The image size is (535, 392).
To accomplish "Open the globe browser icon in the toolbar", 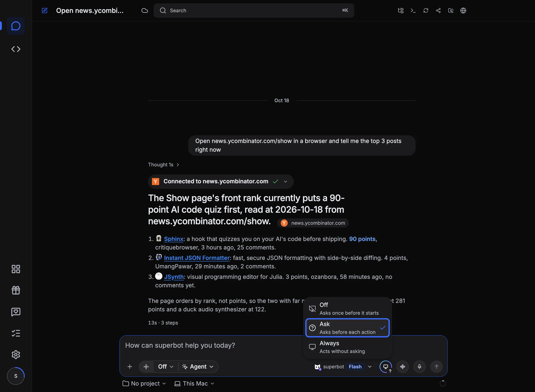I will click(x=463, y=10).
